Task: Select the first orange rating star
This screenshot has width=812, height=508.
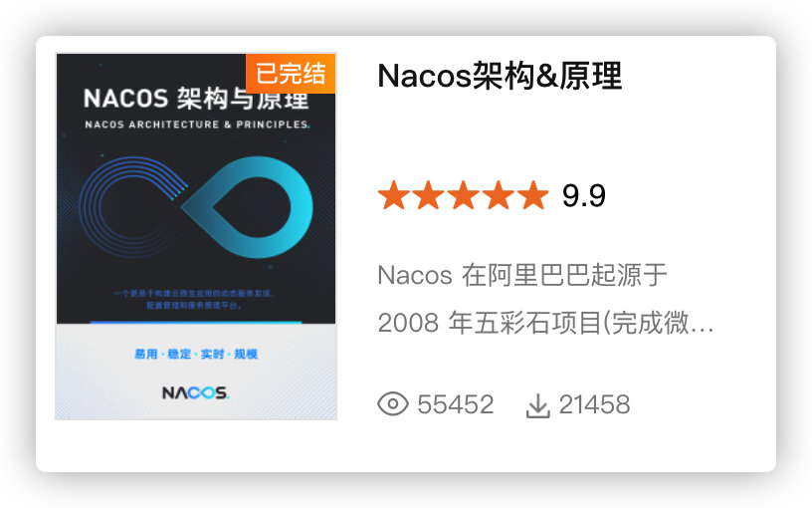Action: 394,195
